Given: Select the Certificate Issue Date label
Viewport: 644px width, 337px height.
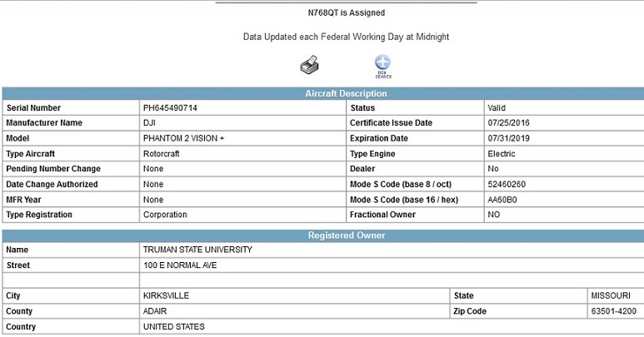Looking at the screenshot, I should click(391, 123).
